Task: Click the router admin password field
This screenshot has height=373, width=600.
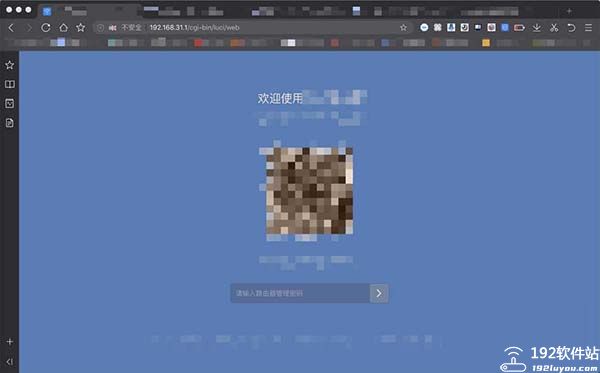Action: click(300, 293)
